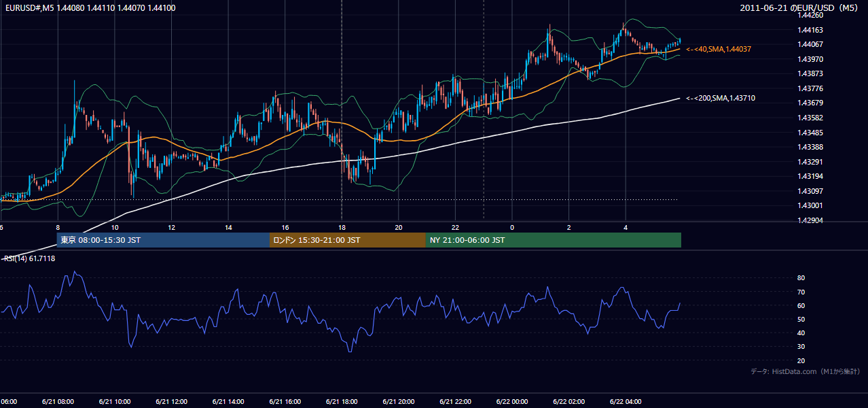
Task: Click price axis value 1.43873
Action: click(812, 73)
